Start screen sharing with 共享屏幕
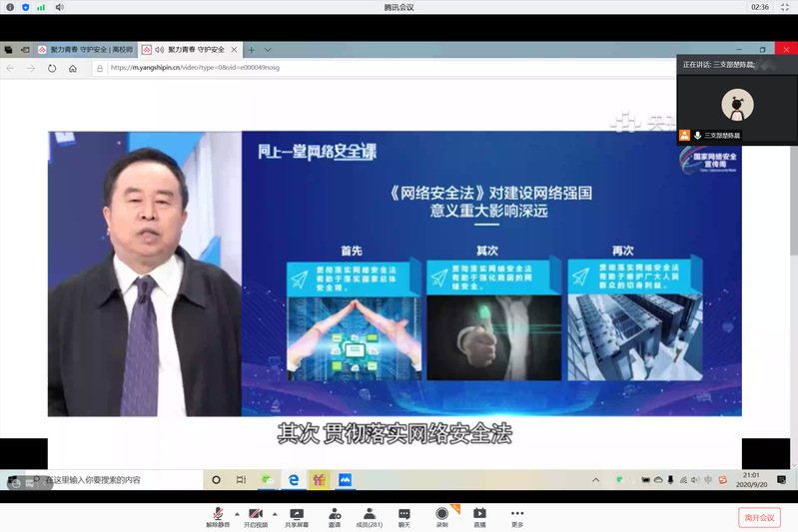The height and width of the screenshot is (532, 798). (x=296, y=517)
